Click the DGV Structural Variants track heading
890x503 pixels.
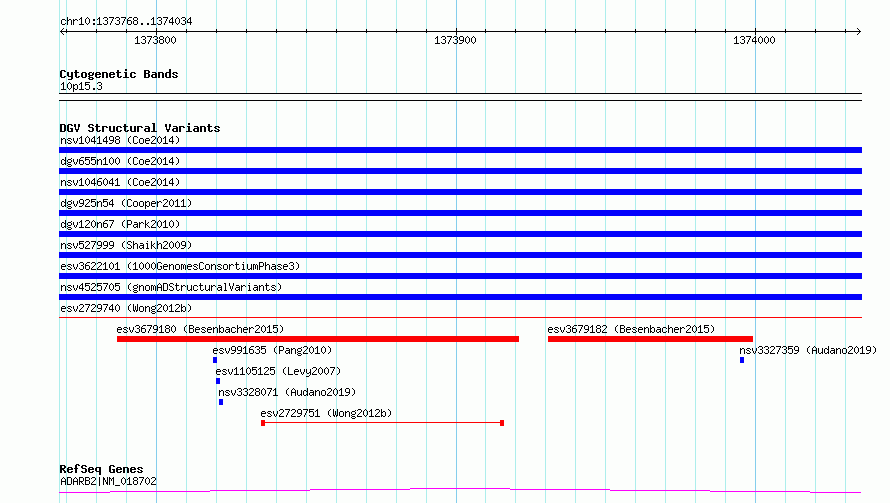click(140, 128)
